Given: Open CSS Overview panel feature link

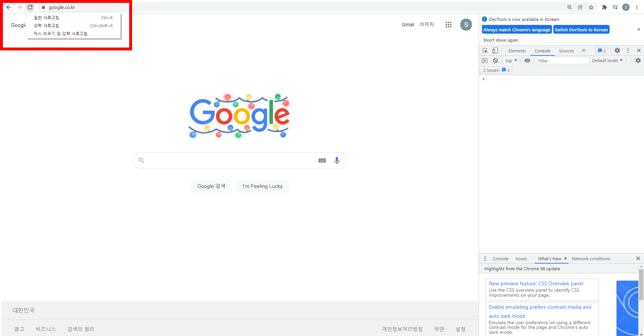Looking at the screenshot, I should [536, 283].
